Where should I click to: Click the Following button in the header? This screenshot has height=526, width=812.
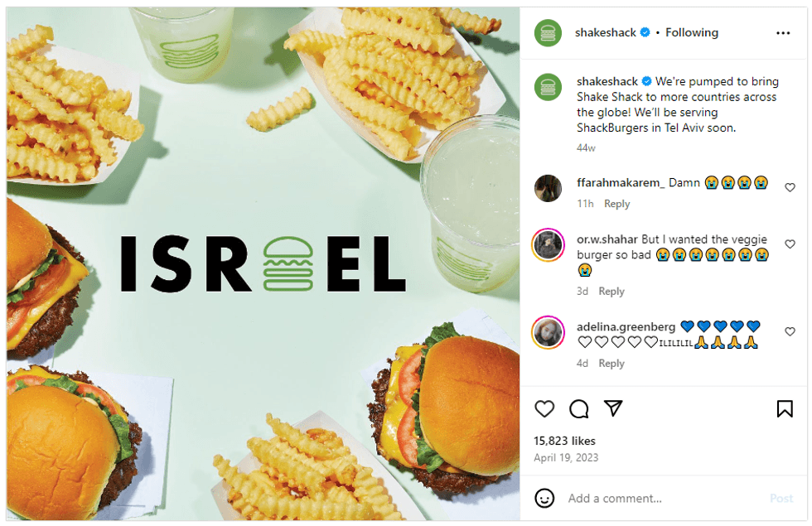click(x=692, y=32)
